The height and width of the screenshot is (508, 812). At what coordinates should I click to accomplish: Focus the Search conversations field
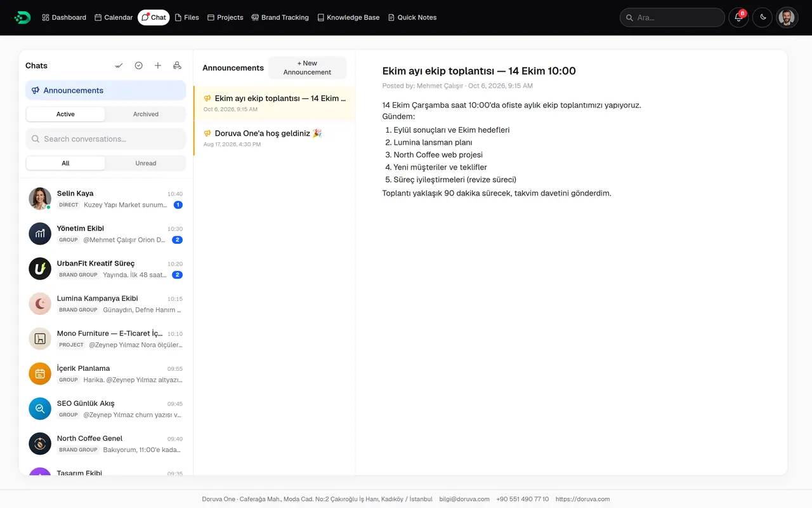click(x=106, y=139)
